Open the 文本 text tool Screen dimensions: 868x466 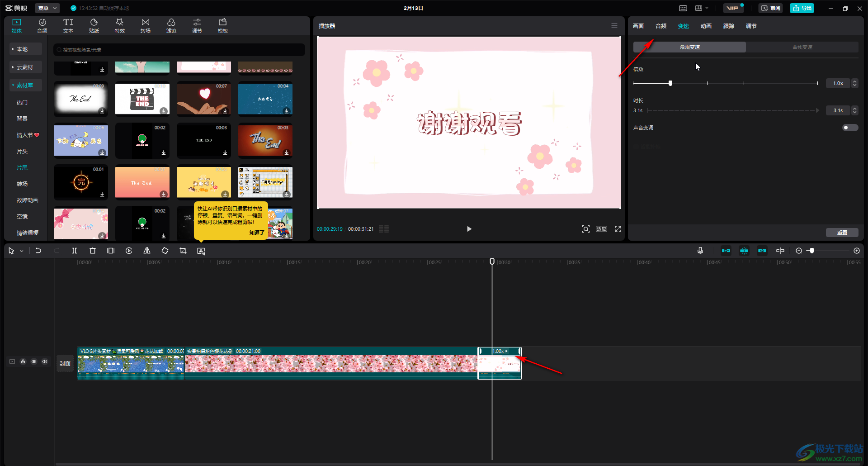coord(68,26)
